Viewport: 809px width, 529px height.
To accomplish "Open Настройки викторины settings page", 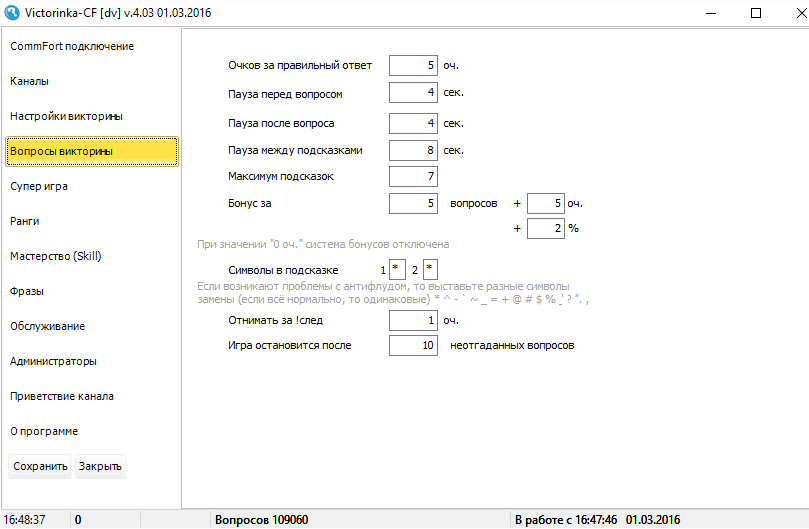I will (66, 116).
